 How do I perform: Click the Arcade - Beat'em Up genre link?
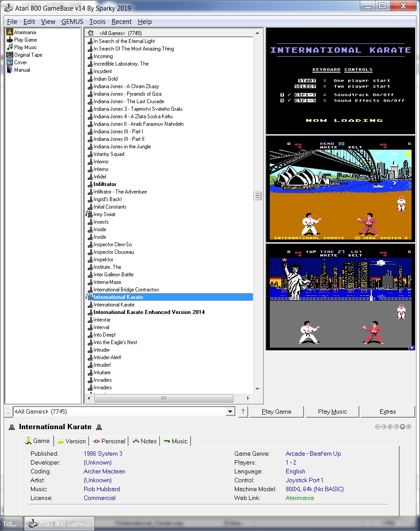(313, 454)
